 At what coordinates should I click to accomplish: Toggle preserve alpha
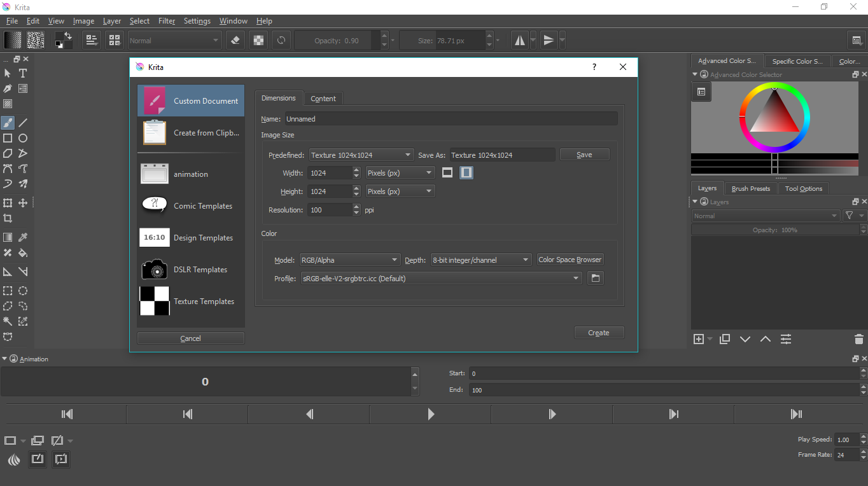(x=258, y=40)
